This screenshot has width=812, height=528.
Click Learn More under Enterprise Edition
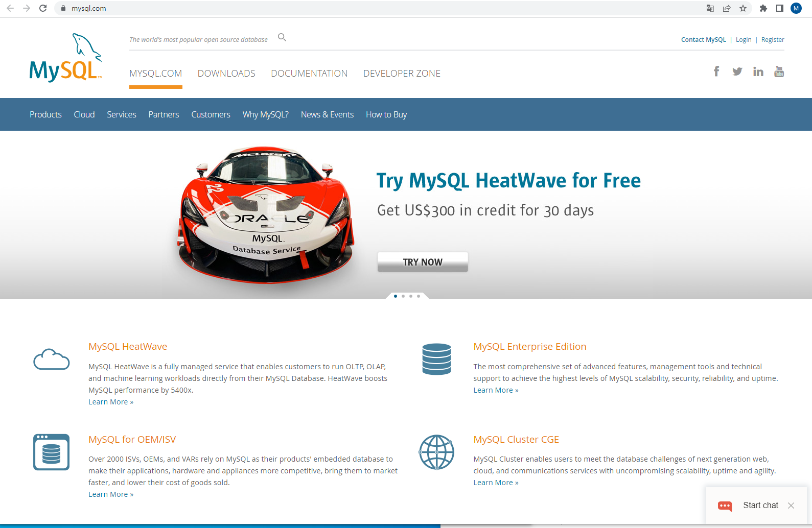click(496, 390)
